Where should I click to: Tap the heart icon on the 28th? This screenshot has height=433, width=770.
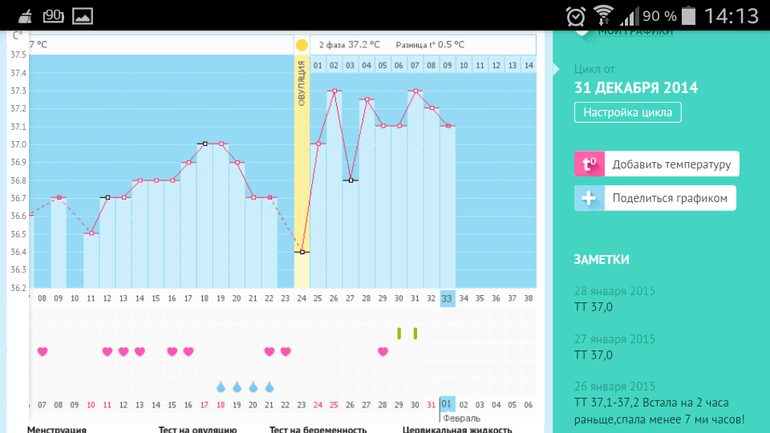tap(383, 352)
